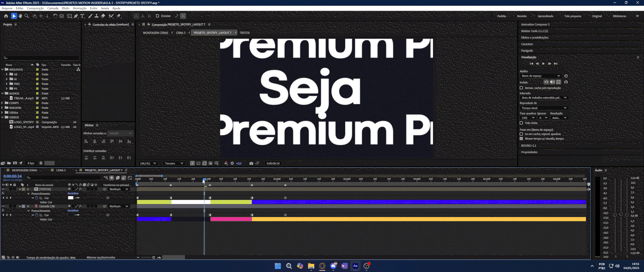This screenshot has width=644, height=272.
Task: Open the Nenhum parent dropdown for [TEXTOS]
Action: point(119,189)
